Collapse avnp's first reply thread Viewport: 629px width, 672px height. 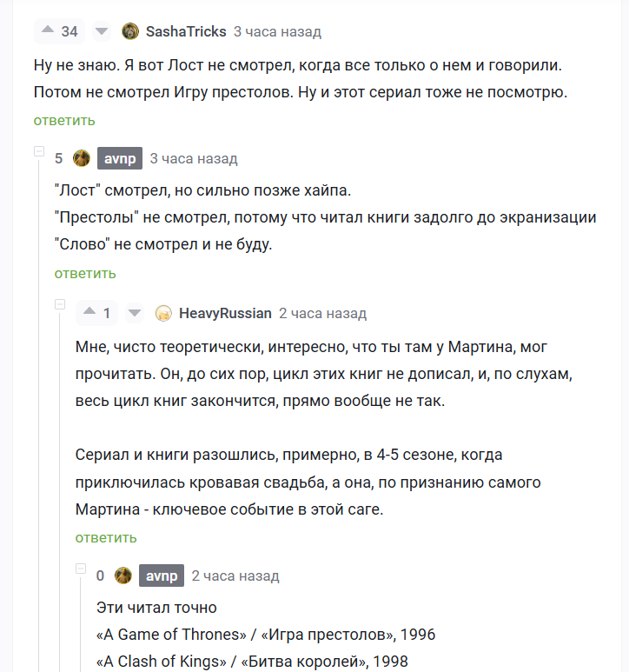click(39, 152)
